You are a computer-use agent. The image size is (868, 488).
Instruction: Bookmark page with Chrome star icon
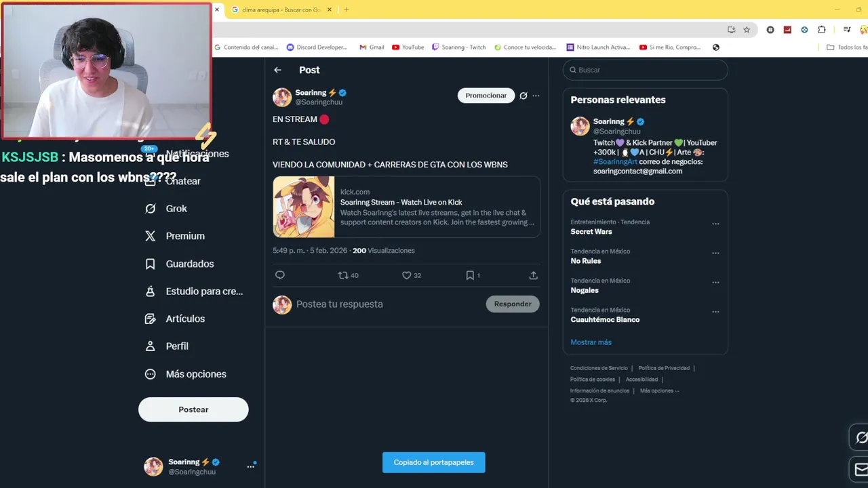coord(747,30)
